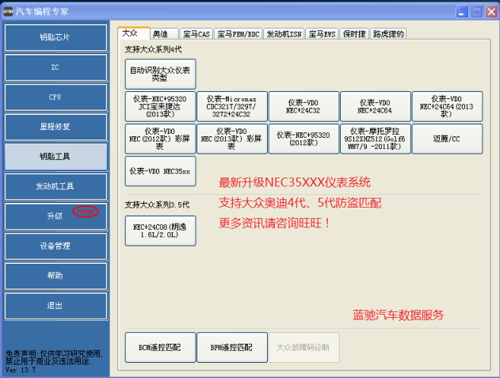Select NEC+24C08 (朗逸 1.6L/2.0L)

click(160, 231)
